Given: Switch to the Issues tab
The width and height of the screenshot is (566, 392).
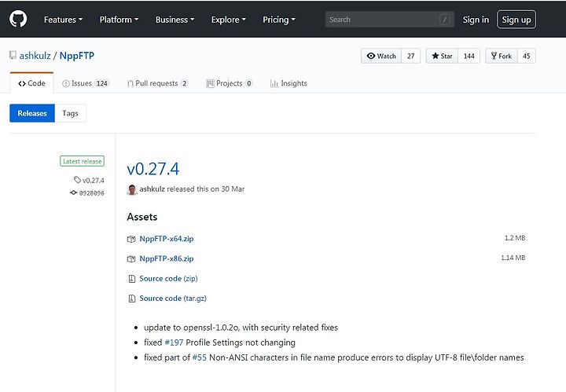Looking at the screenshot, I should coord(86,83).
